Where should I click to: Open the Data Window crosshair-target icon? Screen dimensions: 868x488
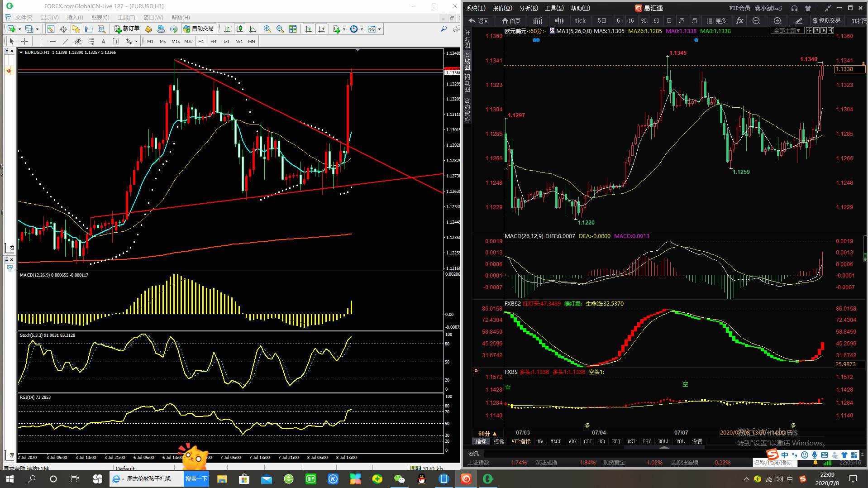[x=63, y=29]
